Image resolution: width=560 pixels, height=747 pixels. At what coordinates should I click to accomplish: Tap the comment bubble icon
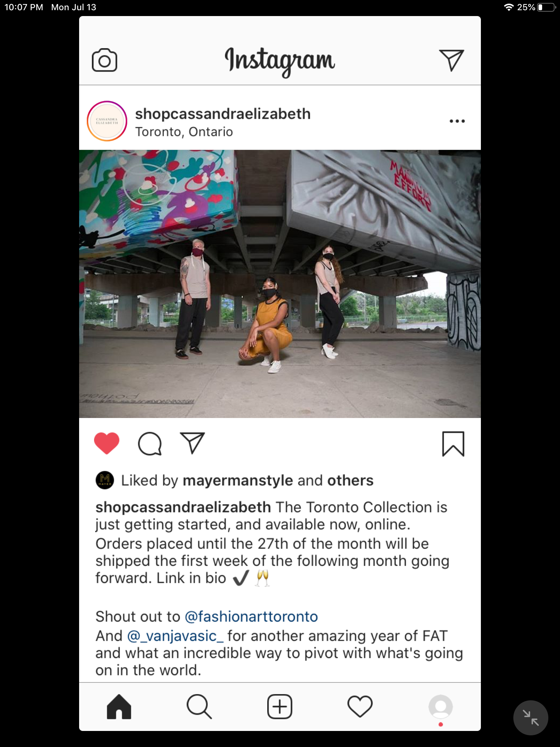[x=149, y=444]
